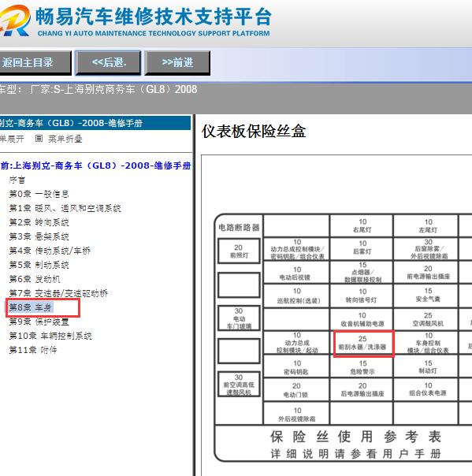Click the 10 收音机辅助电源 fuse cell
472x476 pixels.
(362, 319)
